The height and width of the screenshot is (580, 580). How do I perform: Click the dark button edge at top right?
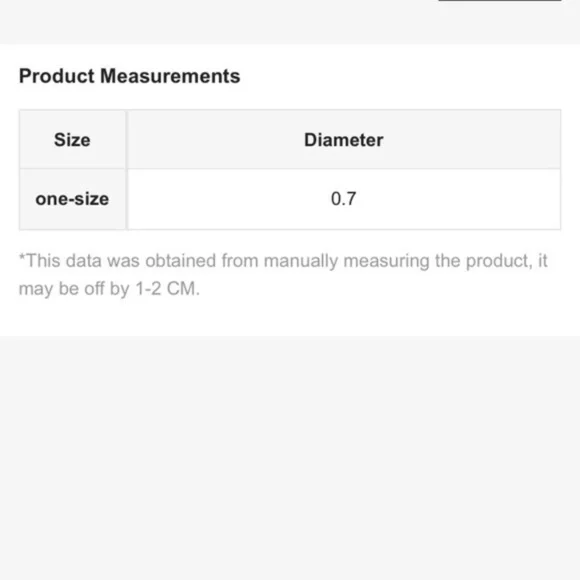[500, 0]
